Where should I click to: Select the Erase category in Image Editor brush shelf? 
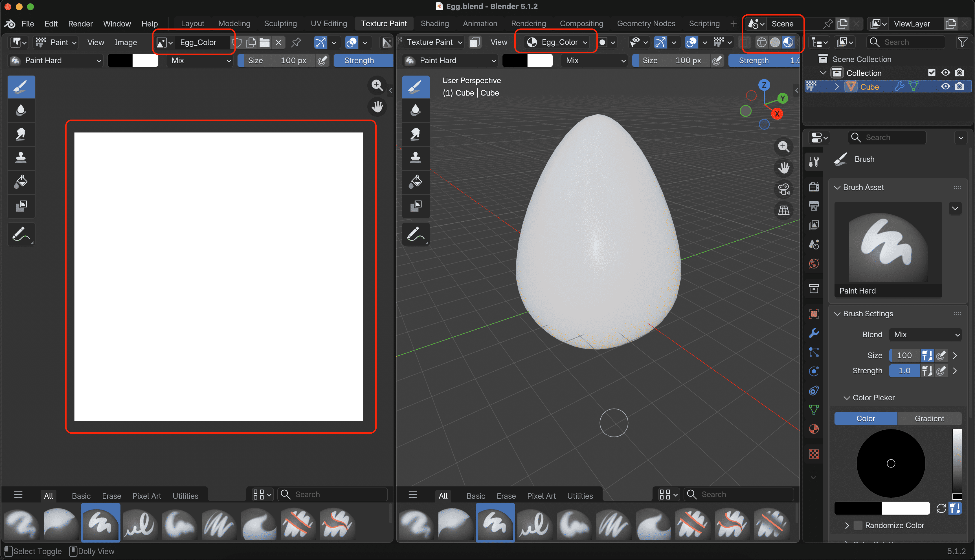click(x=112, y=496)
